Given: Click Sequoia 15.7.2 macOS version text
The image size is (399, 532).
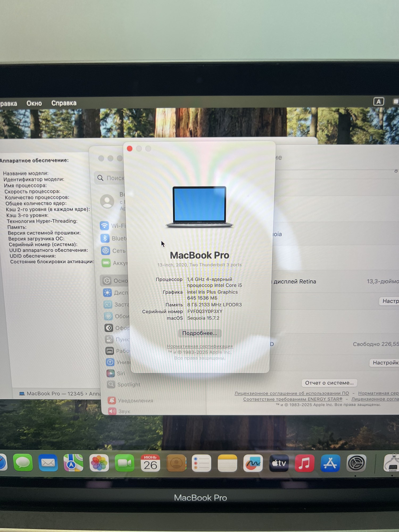Looking at the screenshot, I should pyautogui.click(x=203, y=318).
